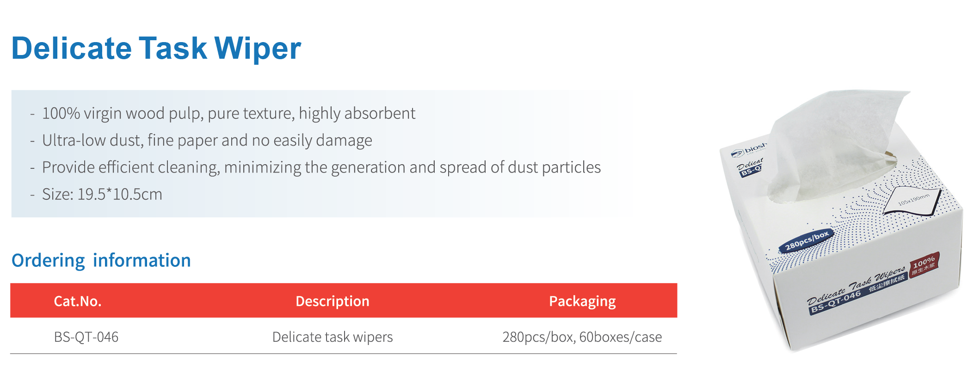
Task: Click the Provide efficient cleaning feature line
Action: 321,167
